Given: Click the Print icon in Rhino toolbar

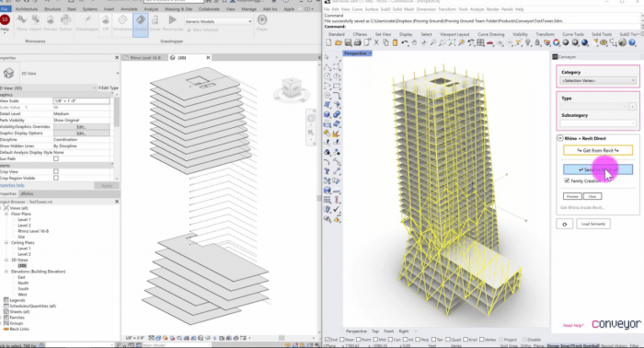Looking at the screenshot, I should (x=357, y=42).
